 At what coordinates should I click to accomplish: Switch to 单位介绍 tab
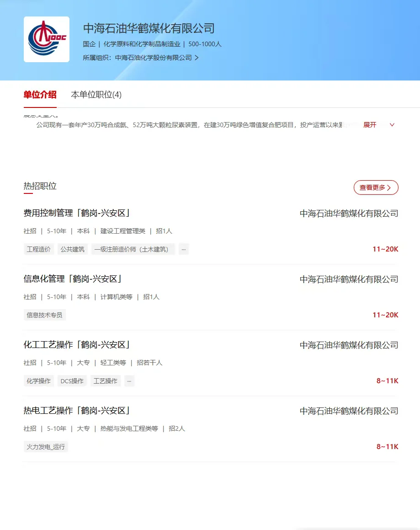click(x=40, y=95)
